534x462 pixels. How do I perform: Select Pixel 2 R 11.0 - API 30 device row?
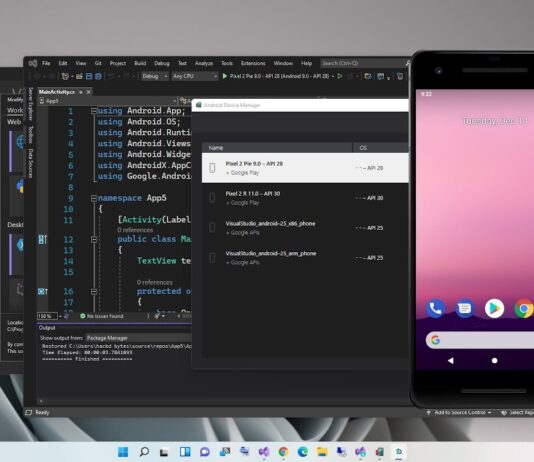(x=305, y=198)
